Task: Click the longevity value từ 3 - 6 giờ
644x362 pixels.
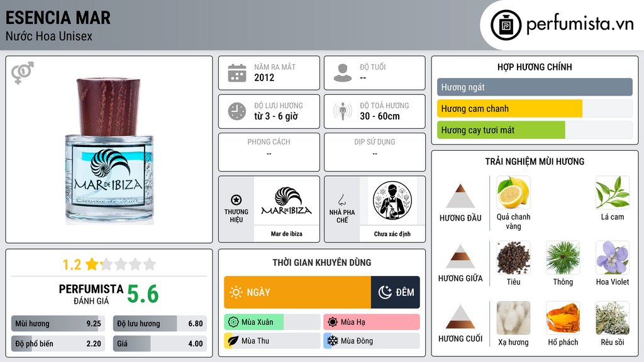Action: [x=276, y=116]
